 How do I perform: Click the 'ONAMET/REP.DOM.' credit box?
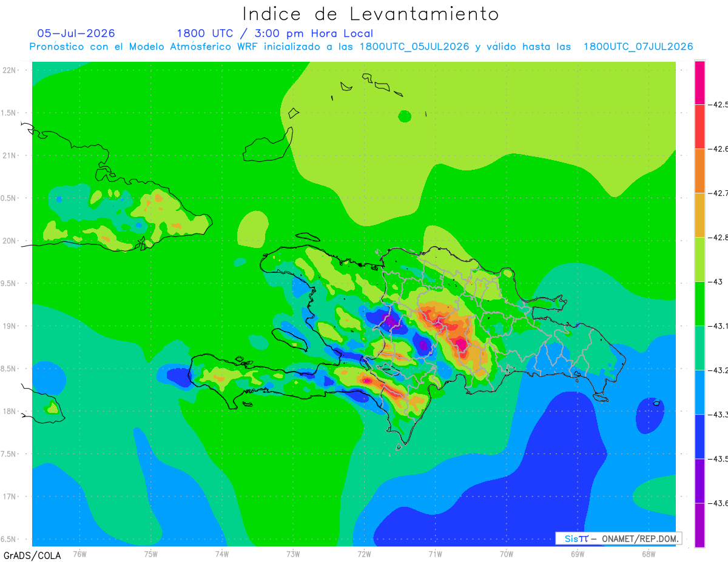point(618,538)
